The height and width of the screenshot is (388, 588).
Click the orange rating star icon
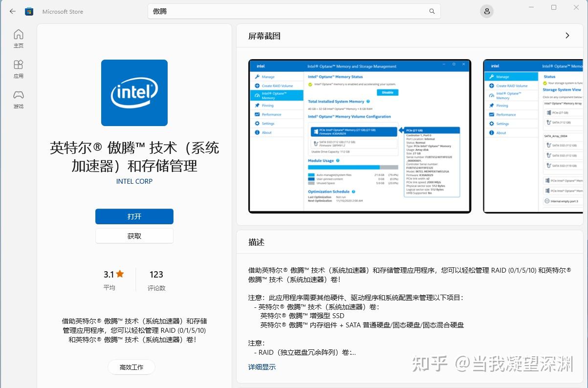coord(119,274)
